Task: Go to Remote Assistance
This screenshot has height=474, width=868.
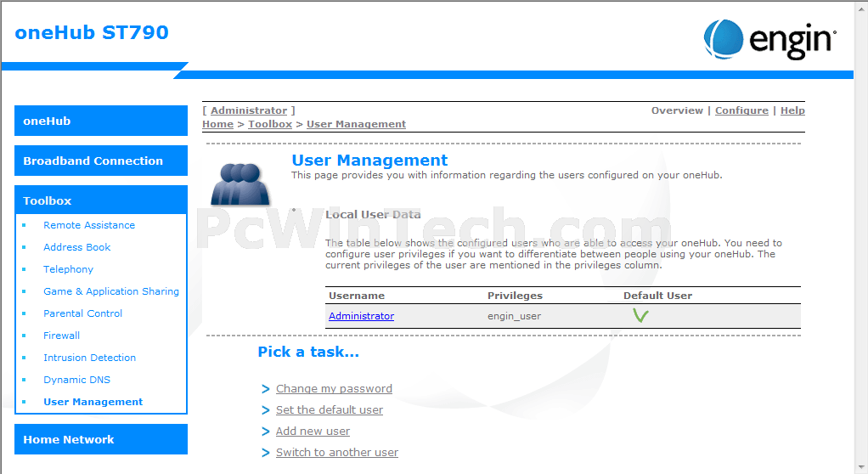Action: tap(89, 225)
